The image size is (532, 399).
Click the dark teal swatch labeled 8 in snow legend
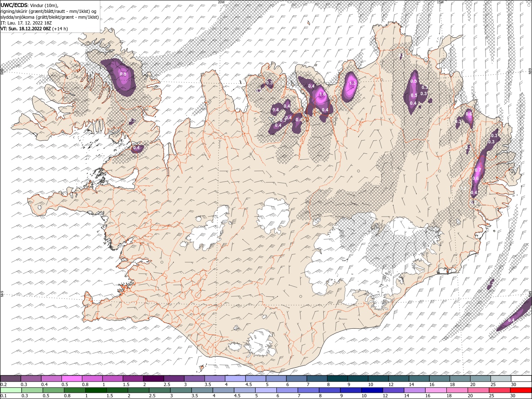click(337, 379)
